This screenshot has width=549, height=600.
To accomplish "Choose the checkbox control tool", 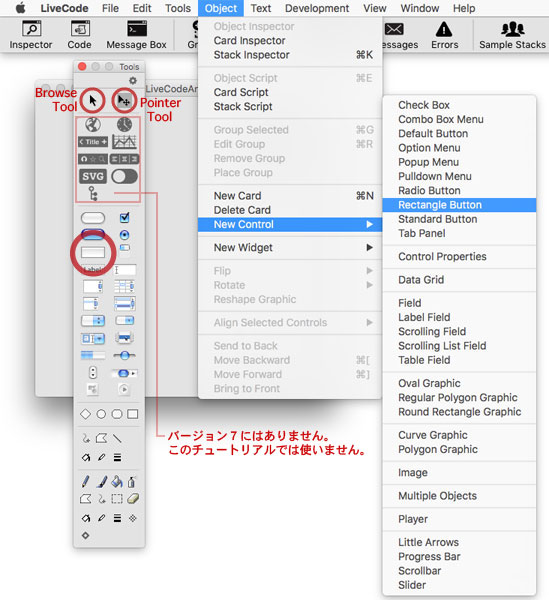I will [x=124, y=218].
